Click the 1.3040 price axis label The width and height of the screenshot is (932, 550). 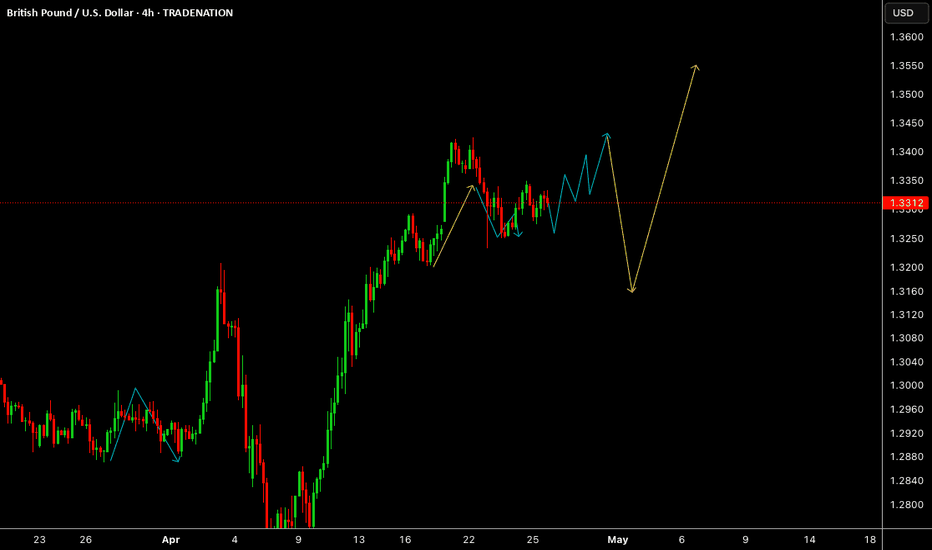pyautogui.click(x=906, y=362)
